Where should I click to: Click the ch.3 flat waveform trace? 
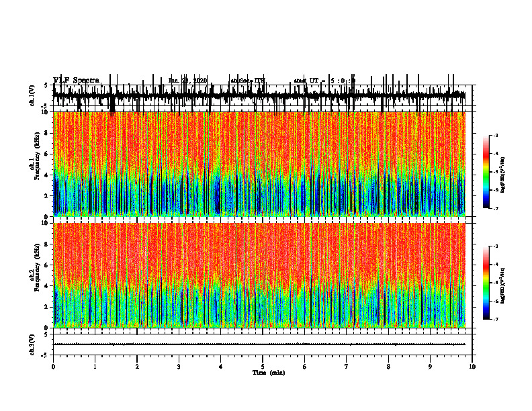(x=259, y=345)
